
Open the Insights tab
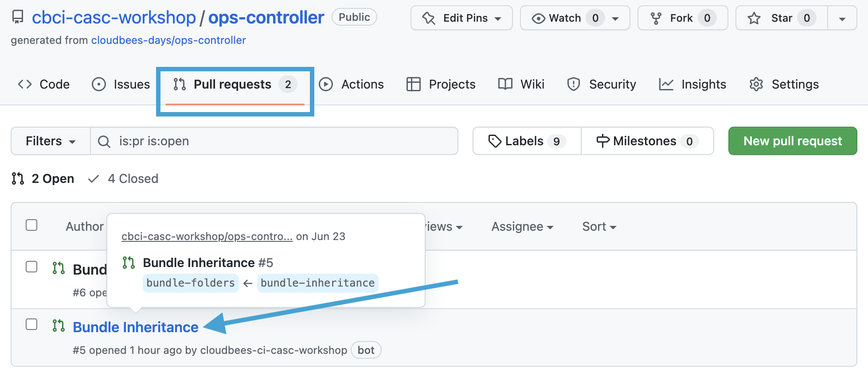click(x=692, y=84)
